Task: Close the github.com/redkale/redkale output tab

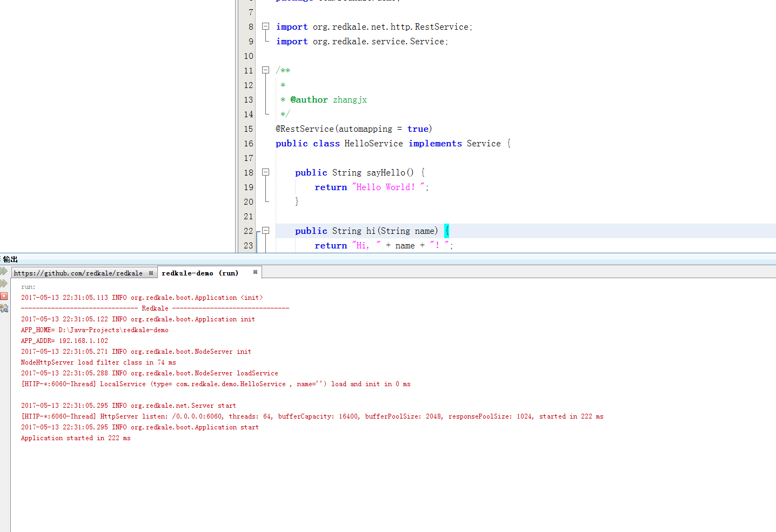Action: click(x=151, y=273)
